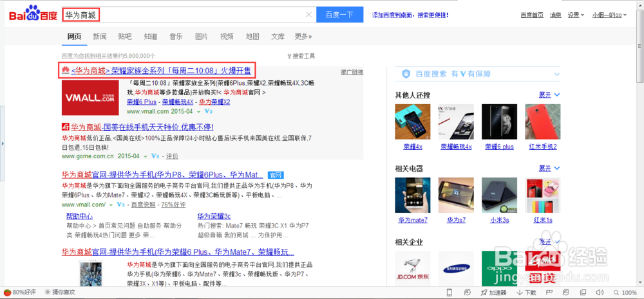The height and width of the screenshot is (299, 644).
Task: Open the 华为荣耀X2 sublink
Action: tap(214, 102)
